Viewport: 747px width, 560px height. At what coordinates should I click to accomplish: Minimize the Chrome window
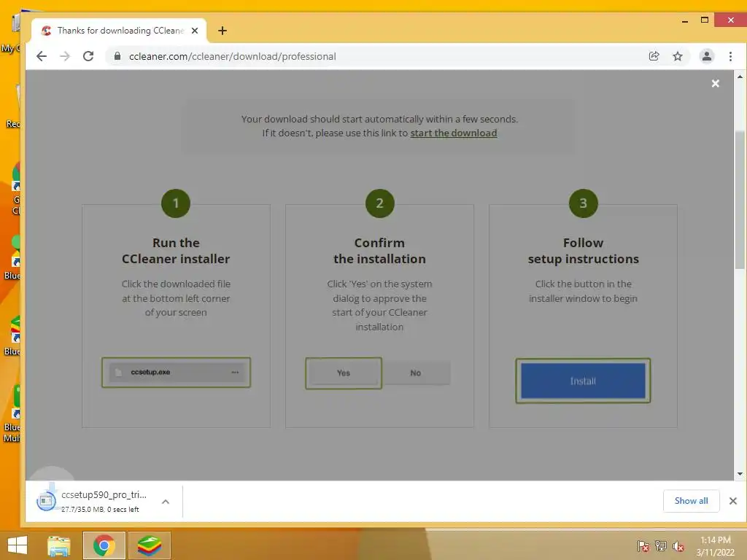click(x=684, y=20)
